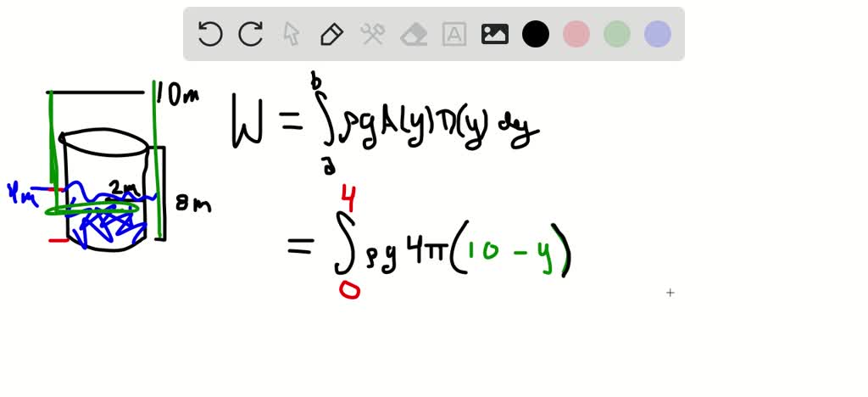The height and width of the screenshot is (397, 868).
Task: Switch to green ink color
Action: point(617,34)
